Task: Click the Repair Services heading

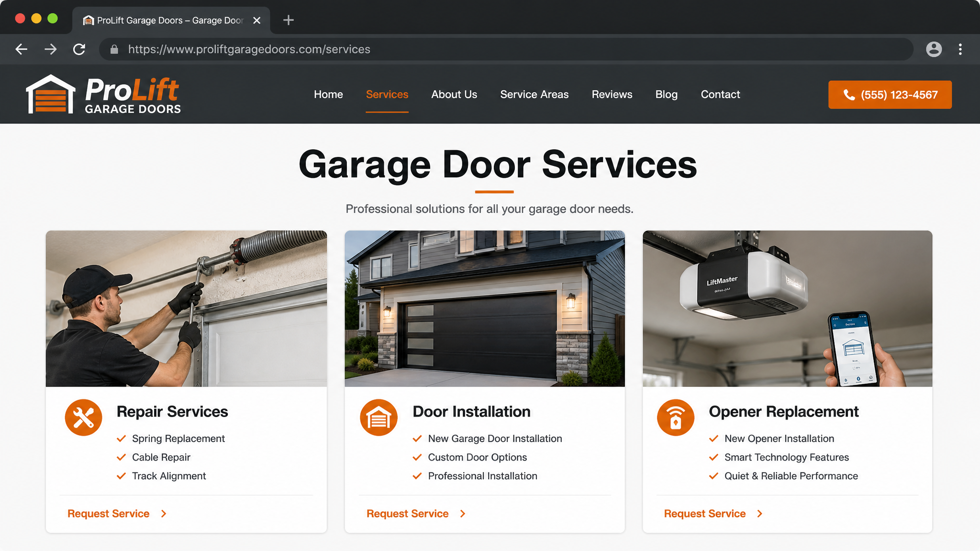Action: coord(172,412)
